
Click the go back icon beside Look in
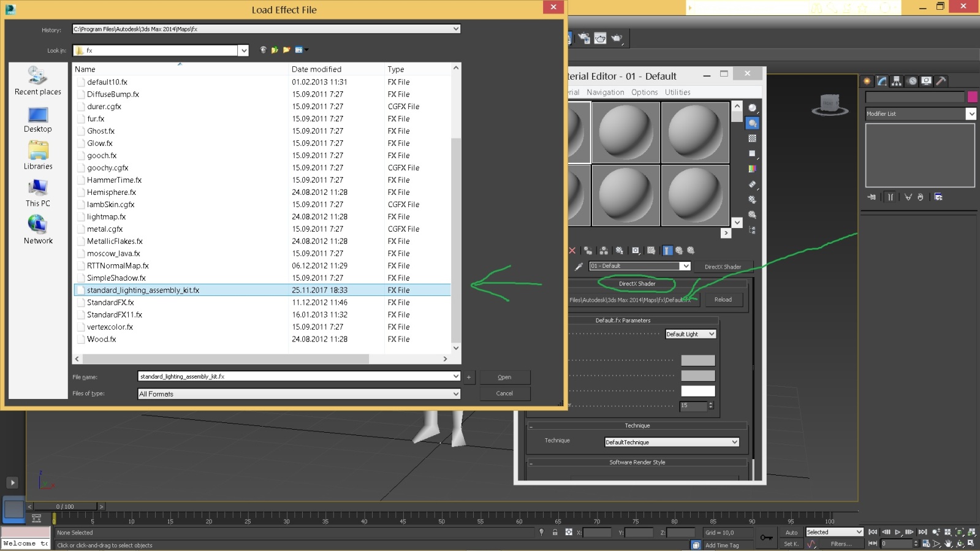click(x=264, y=50)
